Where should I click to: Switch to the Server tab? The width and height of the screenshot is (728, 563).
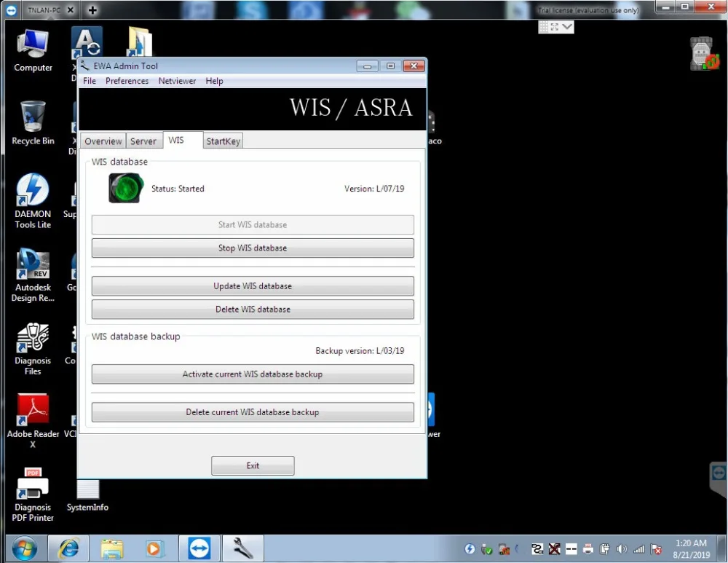tap(143, 141)
